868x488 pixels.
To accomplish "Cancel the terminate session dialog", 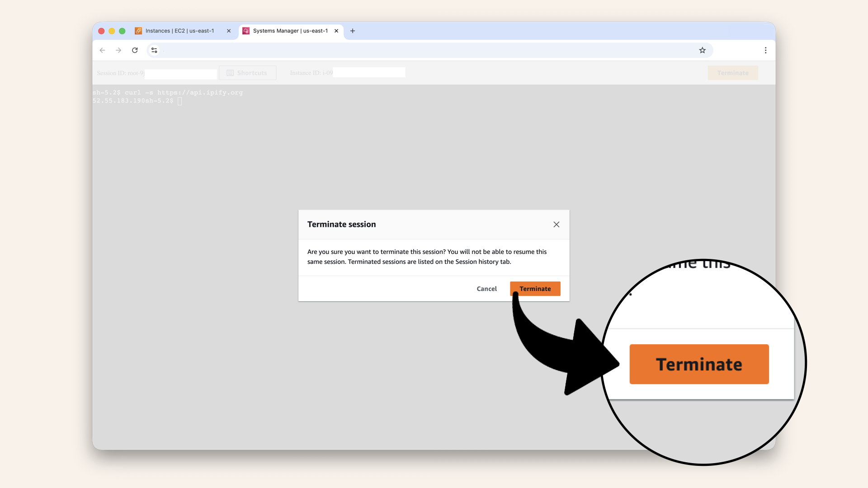I will point(486,289).
